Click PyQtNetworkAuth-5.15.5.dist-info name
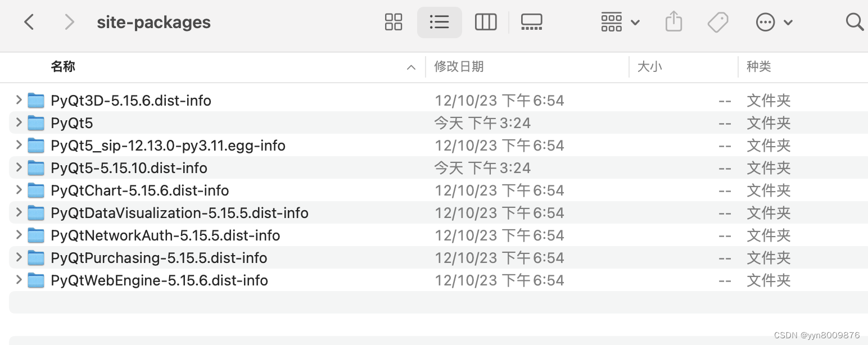The image size is (868, 345). (x=165, y=235)
